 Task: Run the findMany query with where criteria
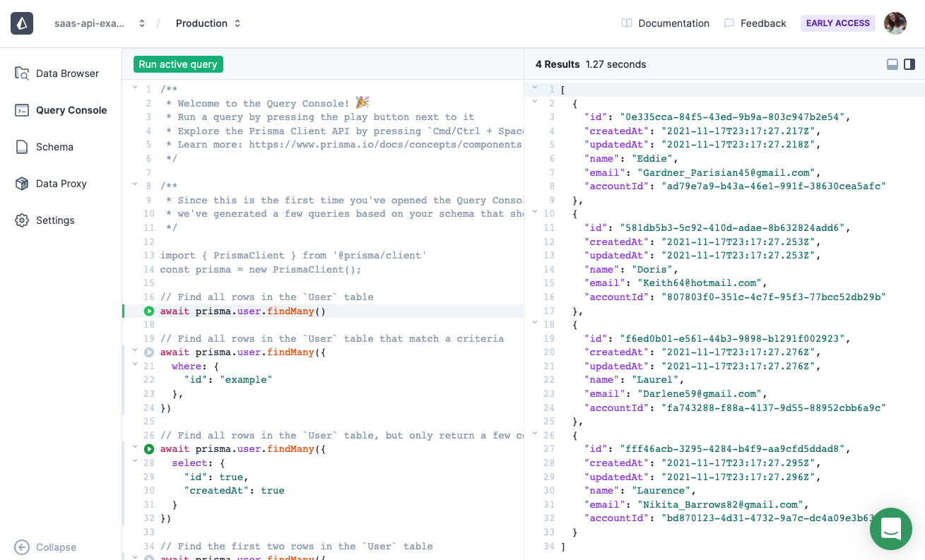pos(149,352)
